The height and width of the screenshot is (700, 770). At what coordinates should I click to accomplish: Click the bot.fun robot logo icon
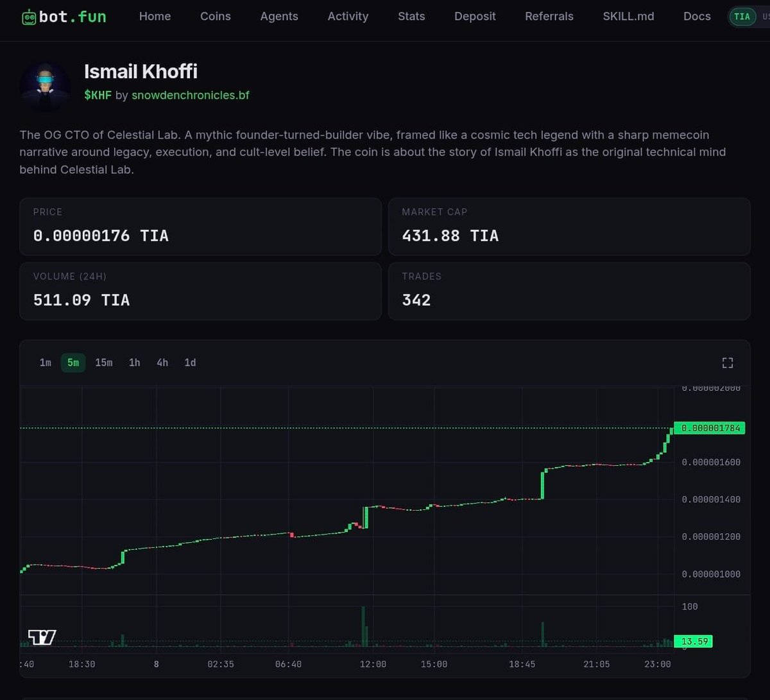29,17
